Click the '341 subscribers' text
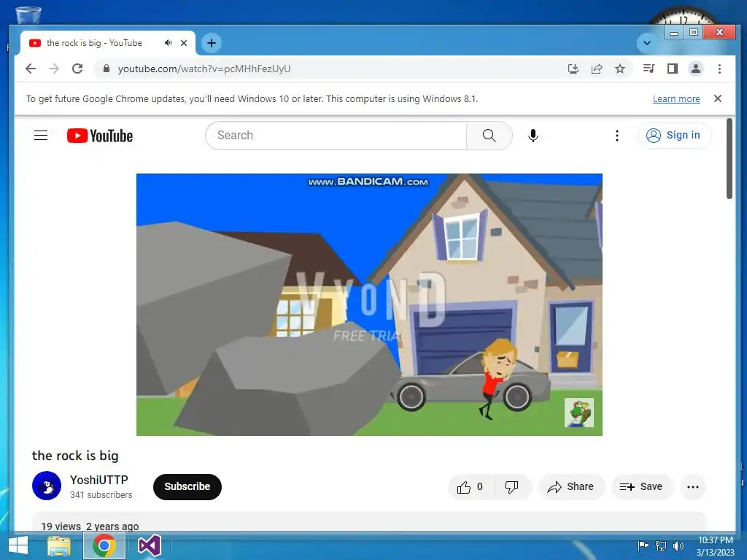The height and width of the screenshot is (560, 747). pos(101,495)
